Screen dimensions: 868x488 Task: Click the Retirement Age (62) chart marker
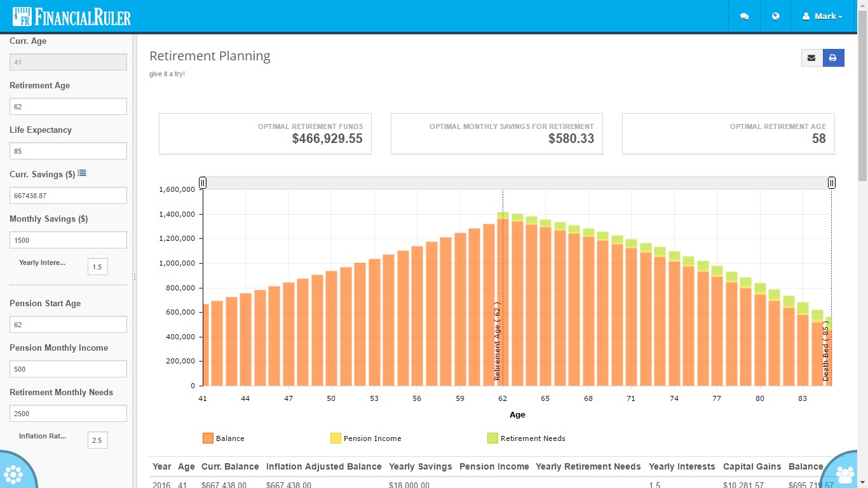(498, 341)
